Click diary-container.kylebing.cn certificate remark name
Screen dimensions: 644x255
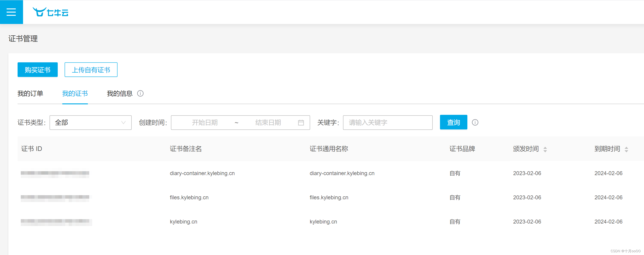(x=202, y=173)
